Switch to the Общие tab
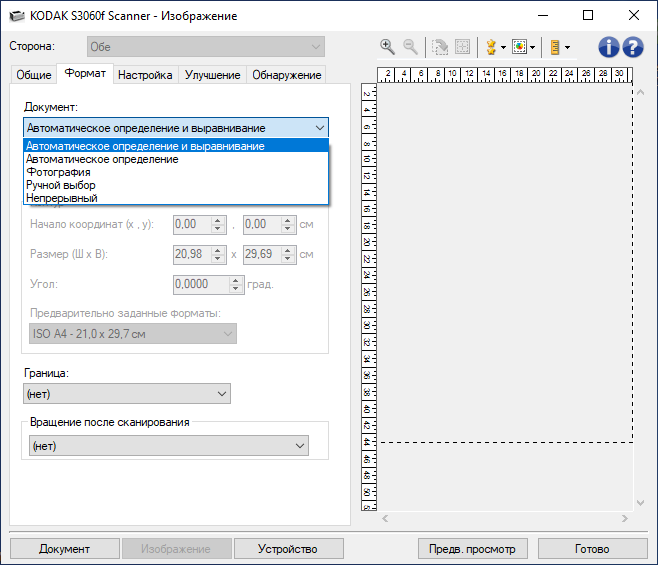 point(34,75)
